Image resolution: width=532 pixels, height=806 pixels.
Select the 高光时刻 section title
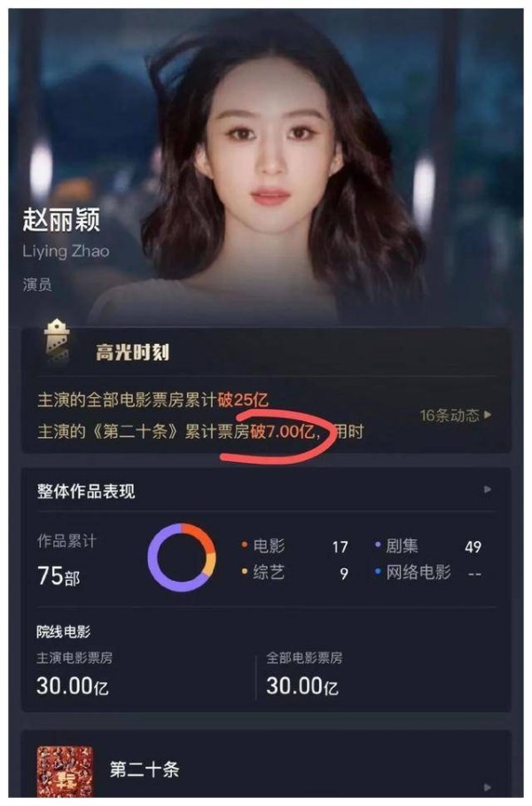[132, 353]
